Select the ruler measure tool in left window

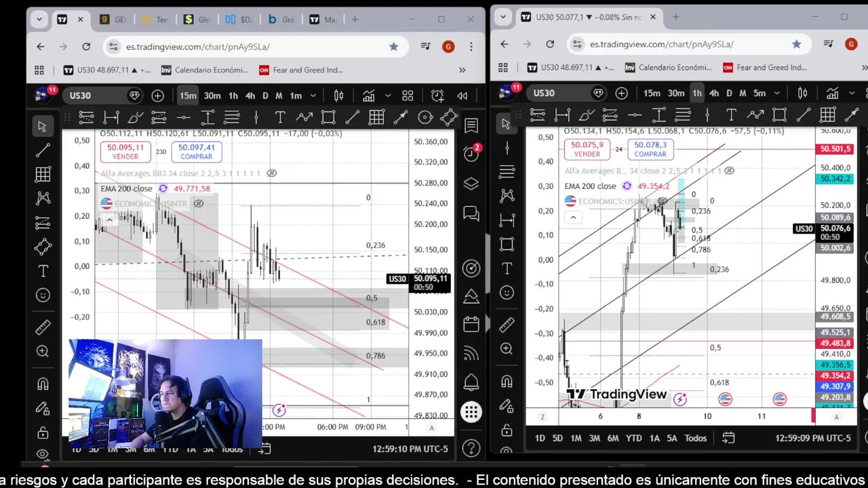click(x=42, y=327)
